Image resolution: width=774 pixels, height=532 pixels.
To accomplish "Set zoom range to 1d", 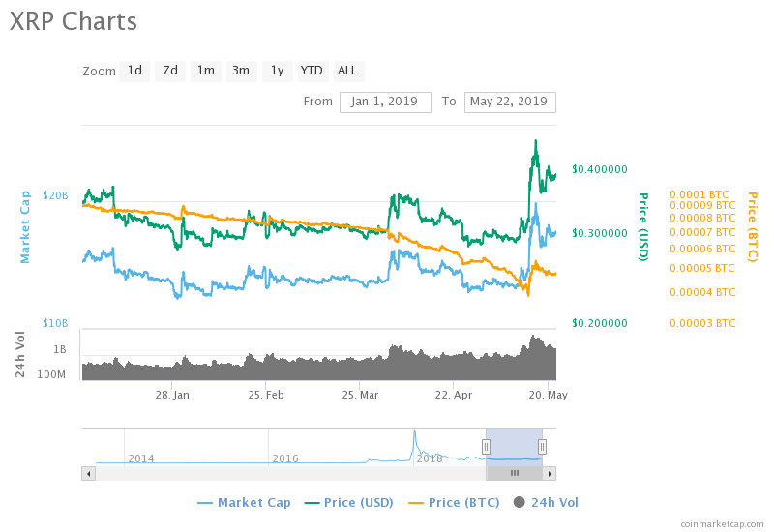I will 134,71.
